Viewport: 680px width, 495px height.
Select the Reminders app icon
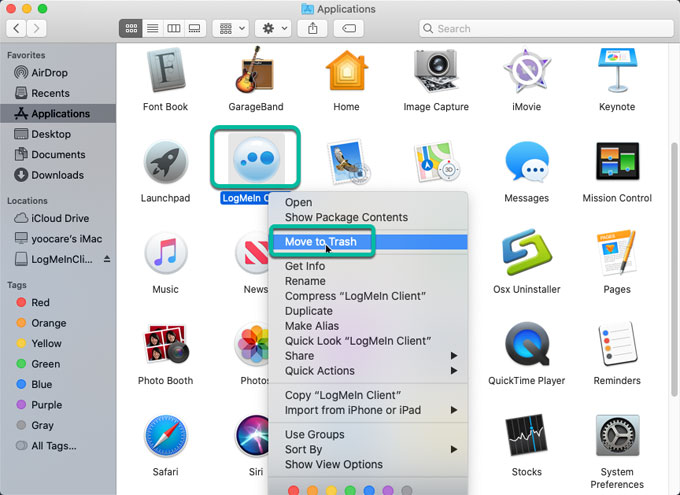pyautogui.click(x=617, y=344)
